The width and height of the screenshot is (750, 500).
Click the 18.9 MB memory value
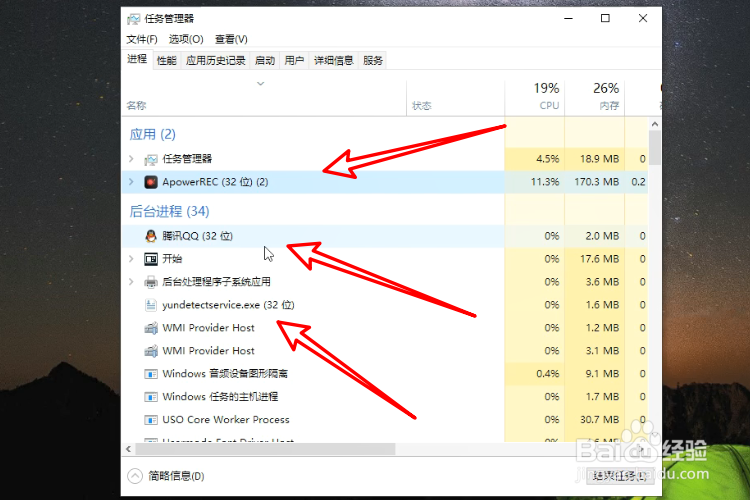(600, 159)
